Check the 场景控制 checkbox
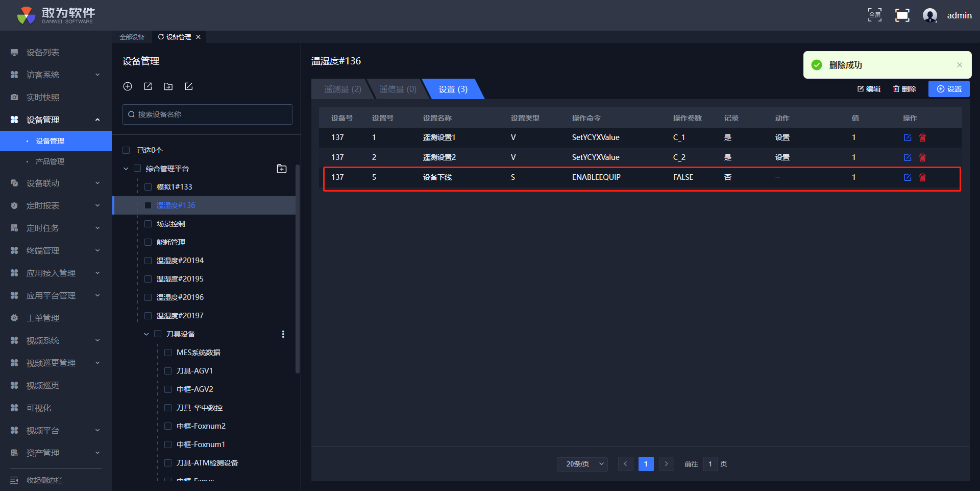This screenshot has height=491, width=980. (x=148, y=224)
